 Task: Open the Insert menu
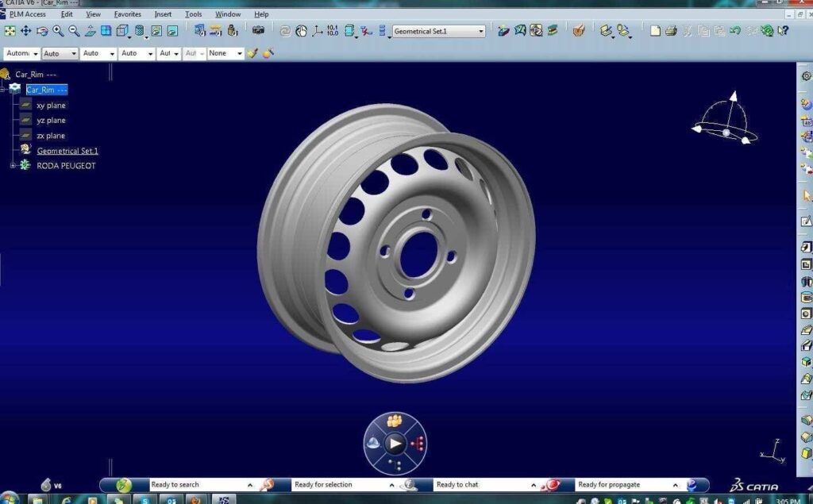point(163,14)
